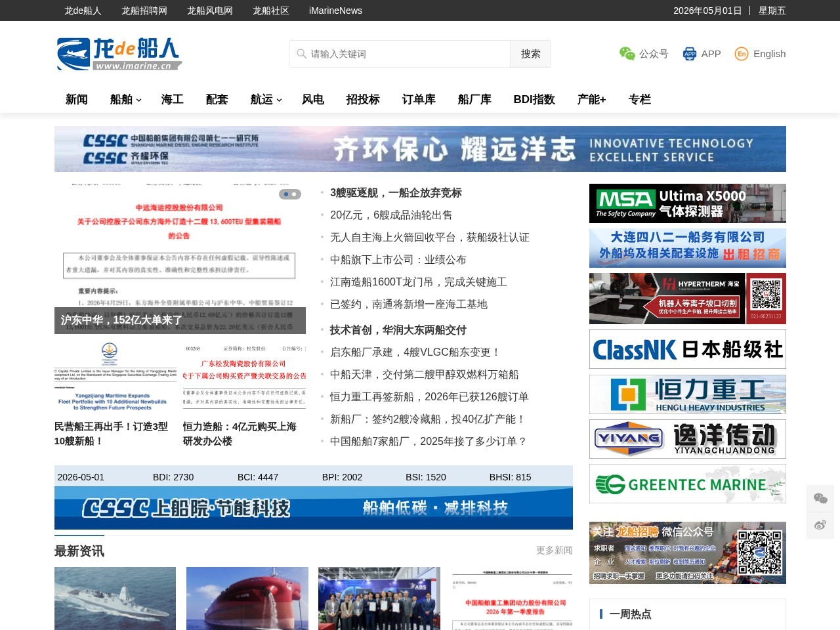This screenshot has width=840, height=630.
Task: Click Hypertherm 海宝 ad banner
Action: (x=688, y=299)
